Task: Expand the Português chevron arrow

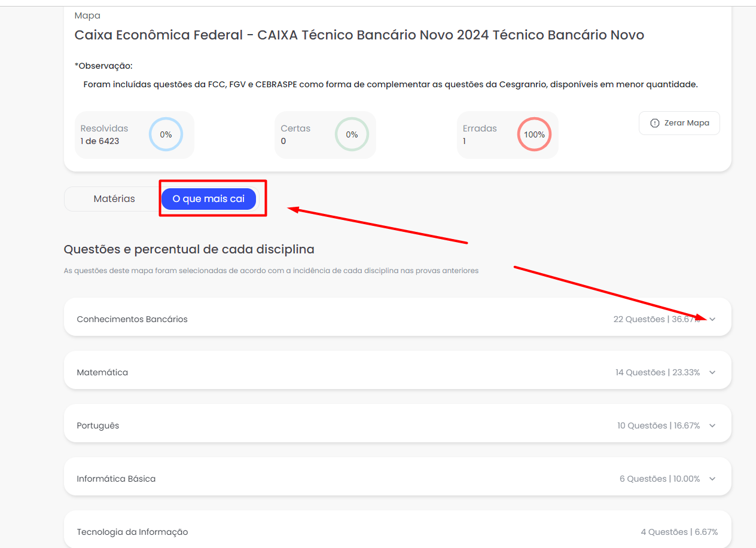Action: click(x=712, y=425)
